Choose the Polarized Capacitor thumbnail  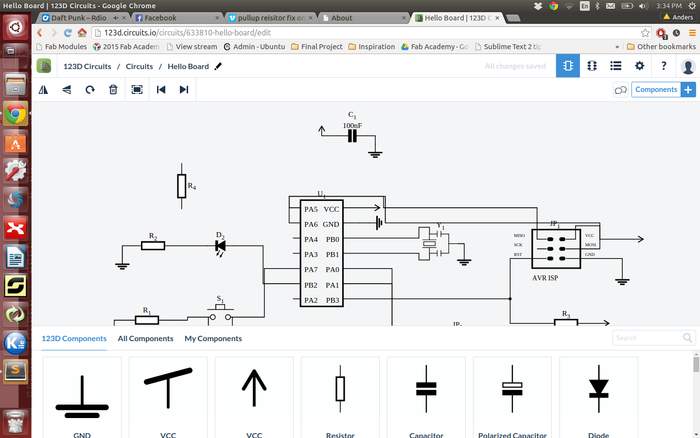(x=512, y=397)
